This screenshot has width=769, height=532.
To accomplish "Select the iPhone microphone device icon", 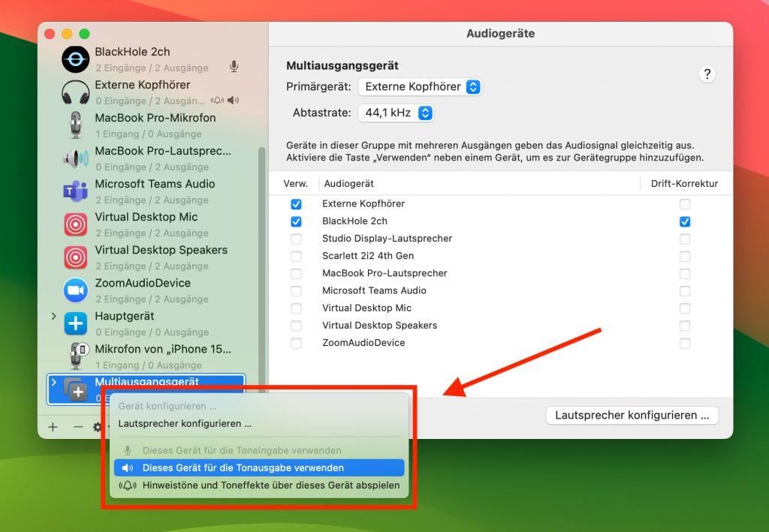I will coord(77,356).
